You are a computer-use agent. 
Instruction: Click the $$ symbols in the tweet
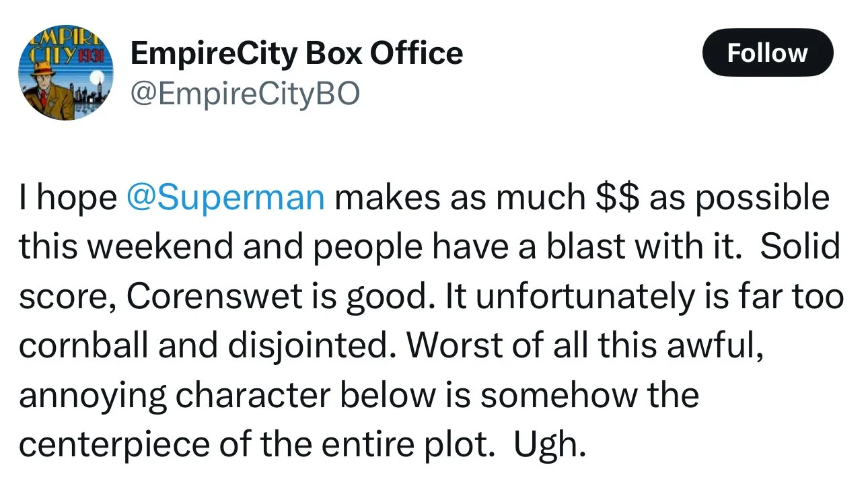[617, 198]
